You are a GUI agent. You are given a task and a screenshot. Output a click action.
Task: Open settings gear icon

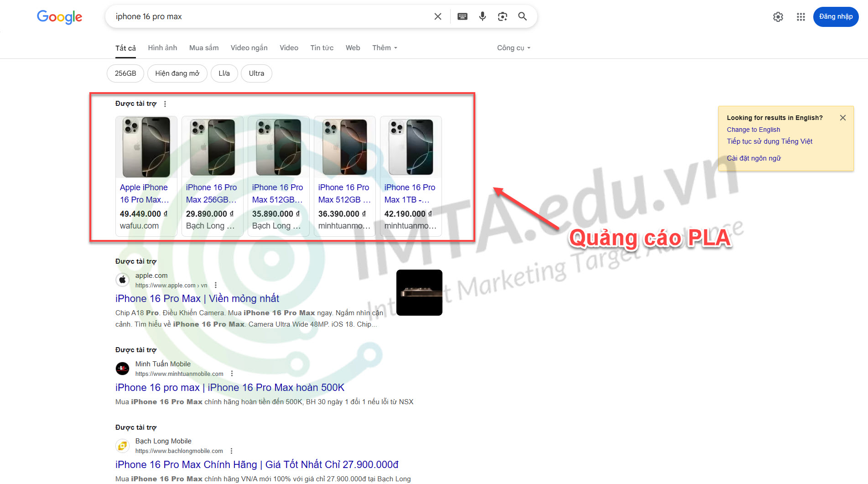point(778,17)
